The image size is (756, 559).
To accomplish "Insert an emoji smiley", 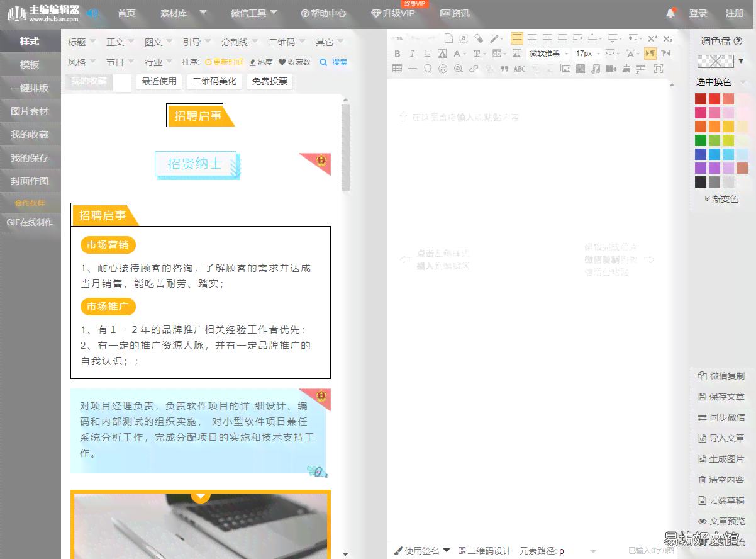I will click(443, 69).
